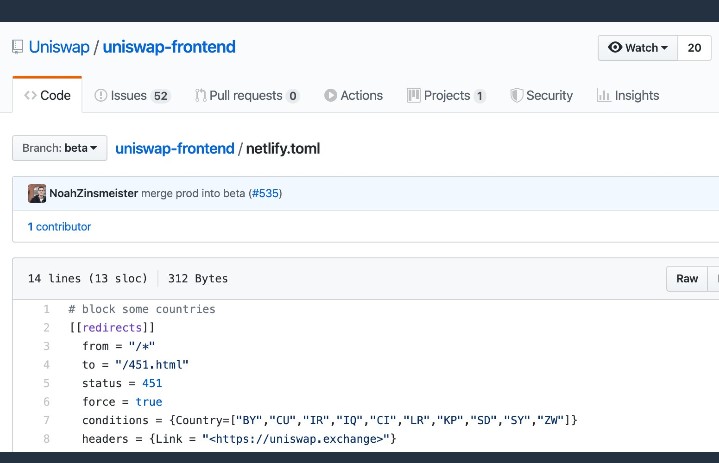Click the 'status = 451' line
Image resolution: width=719 pixels, height=463 pixels.
pos(122,383)
